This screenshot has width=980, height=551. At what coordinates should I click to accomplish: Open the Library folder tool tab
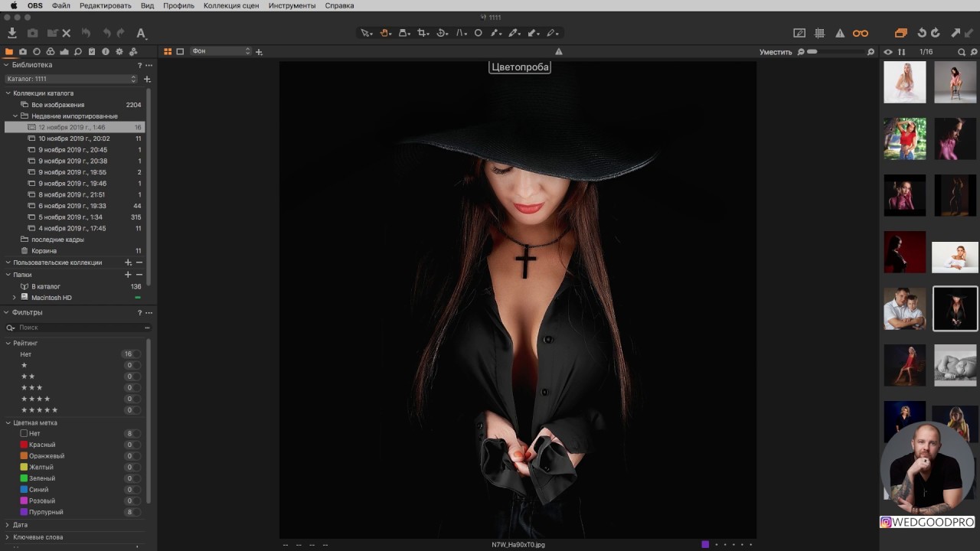click(x=9, y=52)
